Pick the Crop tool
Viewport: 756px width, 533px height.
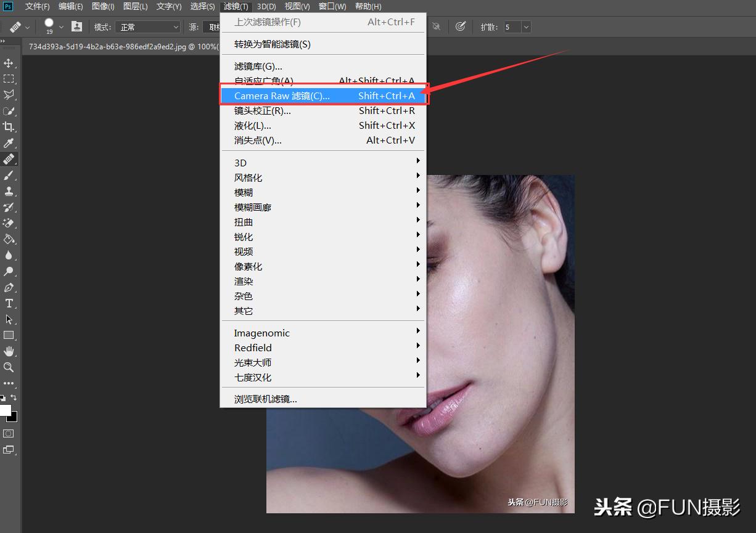9,127
